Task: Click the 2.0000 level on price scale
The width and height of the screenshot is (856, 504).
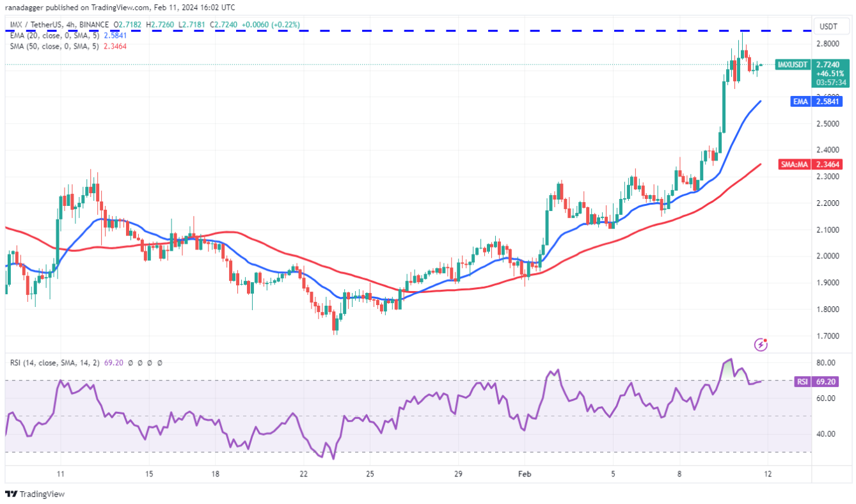Action: click(x=828, y=256)
